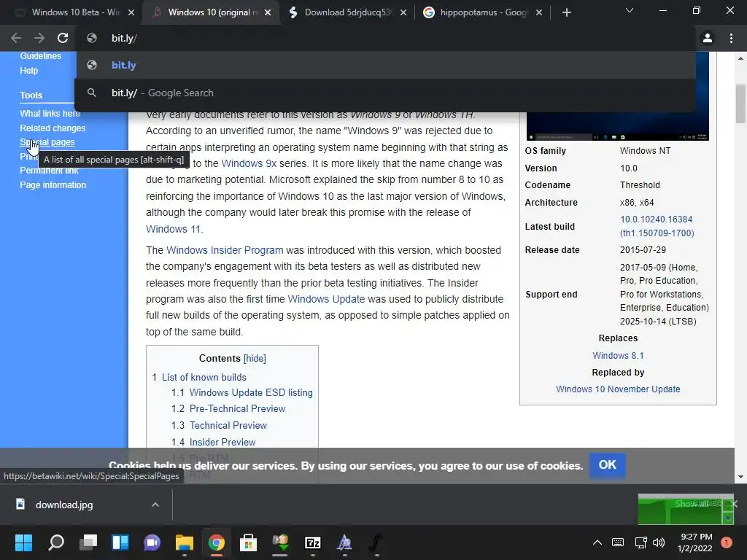Image resolution: width=747 pixels, height=560 pixels.
Task: Open the Guidelines sidebar link
Action: [x=41, y=56]
